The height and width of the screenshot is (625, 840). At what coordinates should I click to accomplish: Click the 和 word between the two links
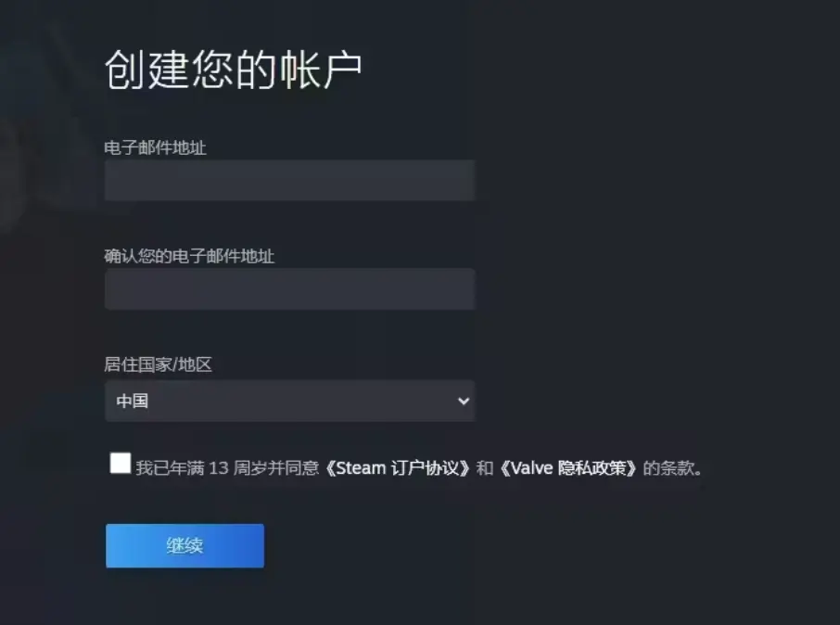485,468
